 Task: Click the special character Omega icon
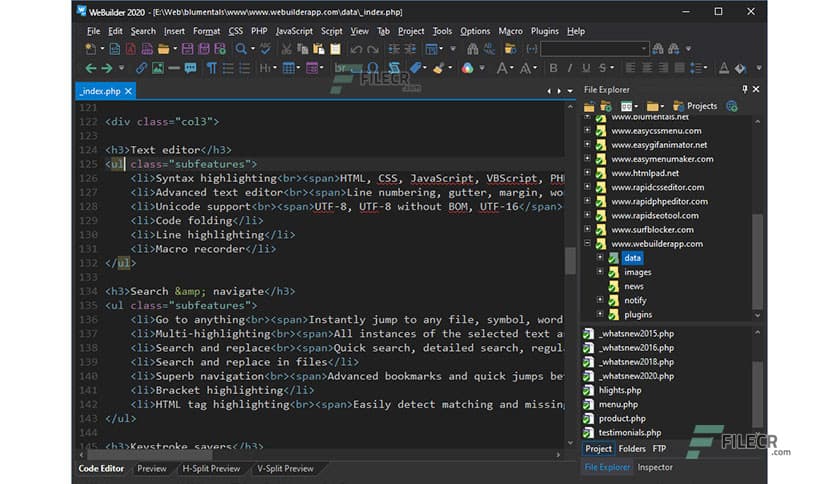tap(373, 68)
